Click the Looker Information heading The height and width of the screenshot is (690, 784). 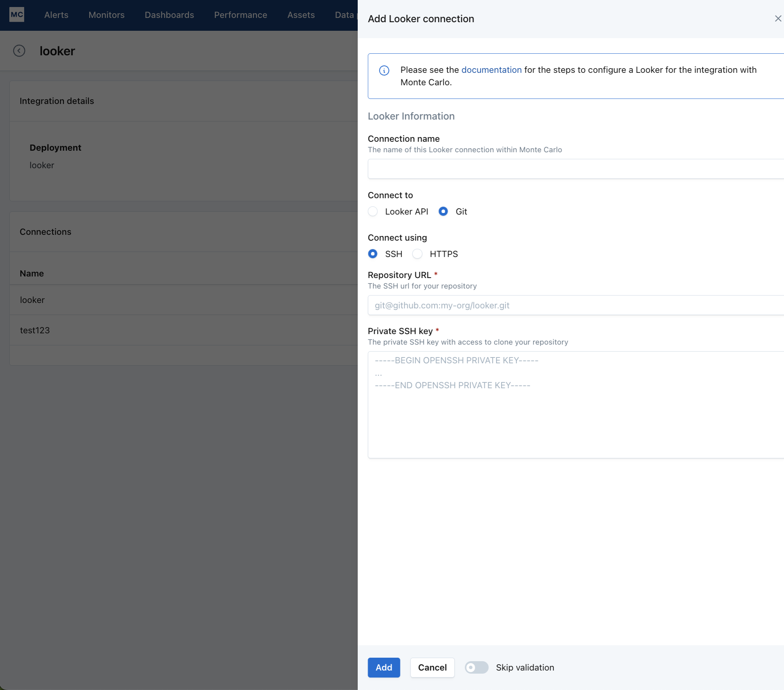(411, 116)
